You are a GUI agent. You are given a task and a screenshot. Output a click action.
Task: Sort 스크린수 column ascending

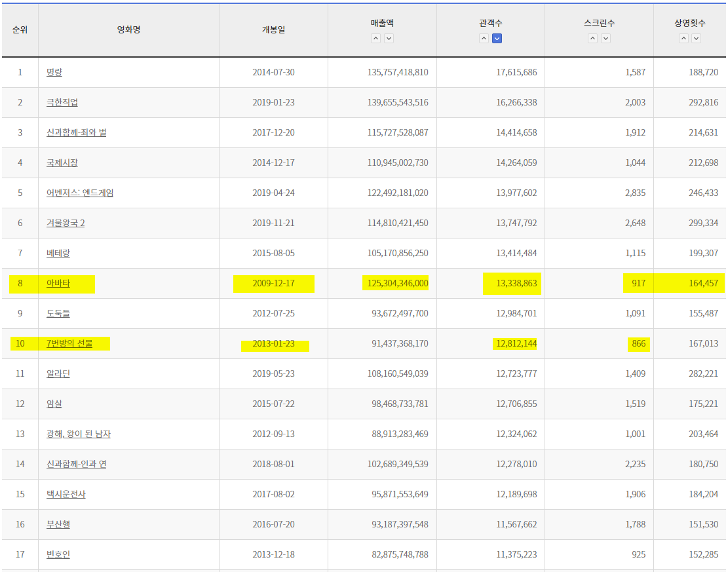coord(592,39)
